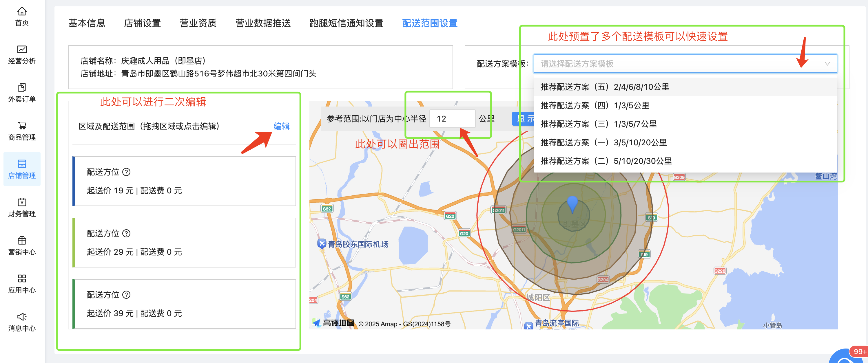This screenshot has height=363, width=868.
Task: Click the radius kilometers input field
Action: 452,119
